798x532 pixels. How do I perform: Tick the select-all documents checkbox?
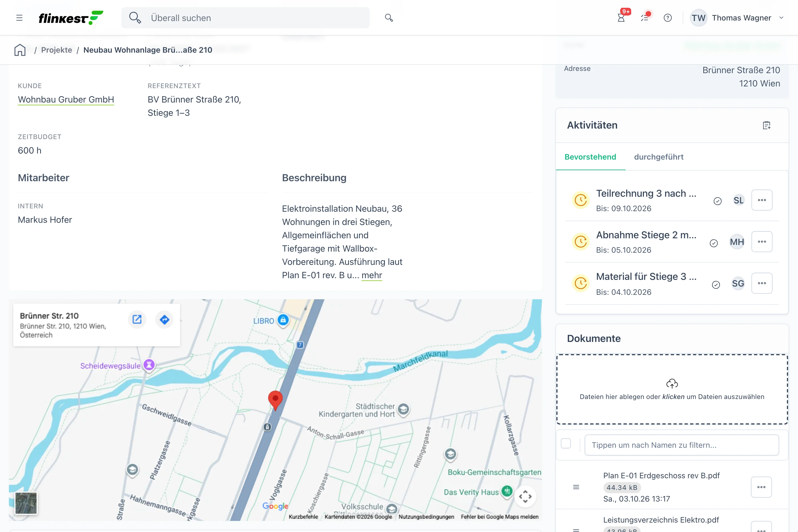point(566,443)
